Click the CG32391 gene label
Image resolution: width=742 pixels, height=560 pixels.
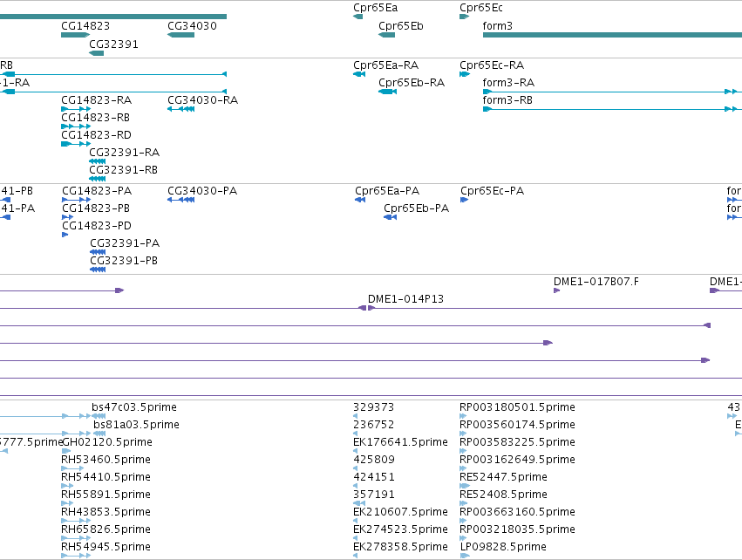click(x=113, y=44)
